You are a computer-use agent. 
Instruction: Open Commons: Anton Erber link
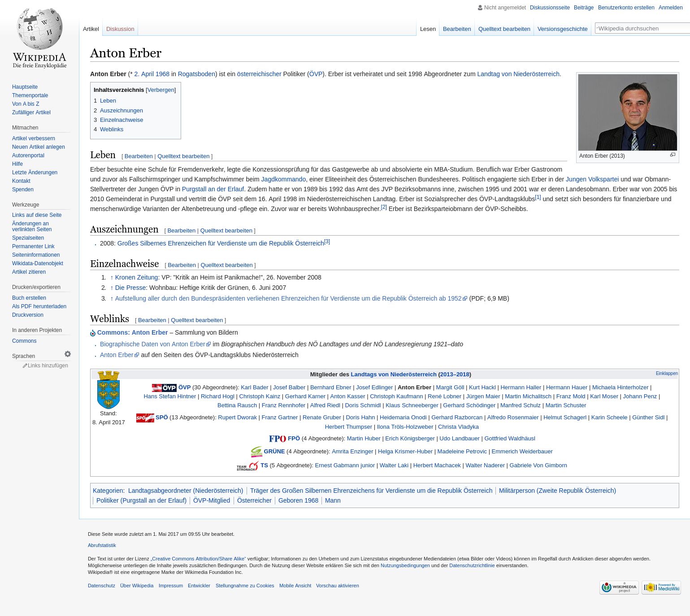click(x=132, y=332)
